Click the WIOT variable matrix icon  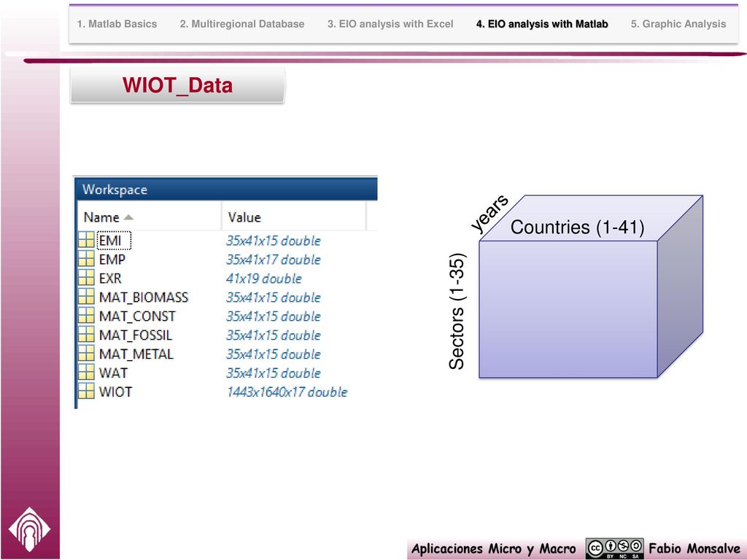(86, 392)
